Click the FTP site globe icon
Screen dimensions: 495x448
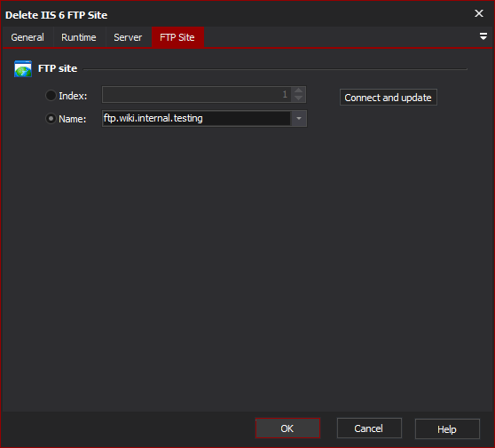point(23,68)
